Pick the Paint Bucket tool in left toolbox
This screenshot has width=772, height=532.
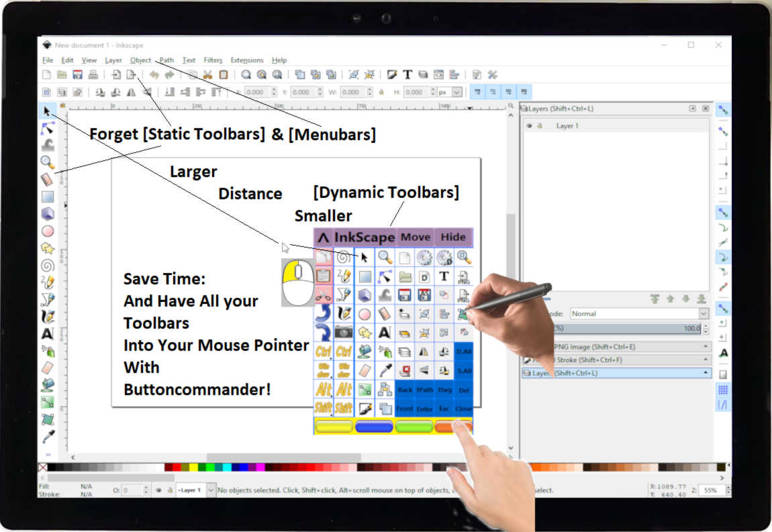pos(47,385)
